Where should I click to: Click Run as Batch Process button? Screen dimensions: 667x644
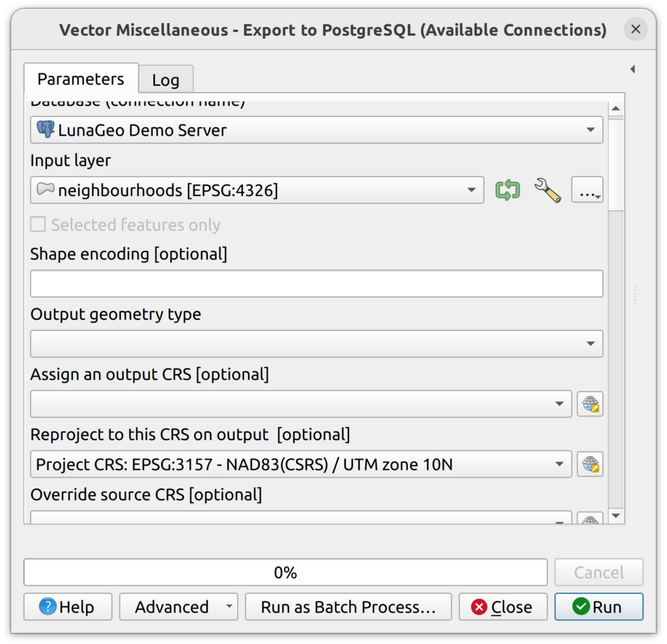click(x=348, y=607)
